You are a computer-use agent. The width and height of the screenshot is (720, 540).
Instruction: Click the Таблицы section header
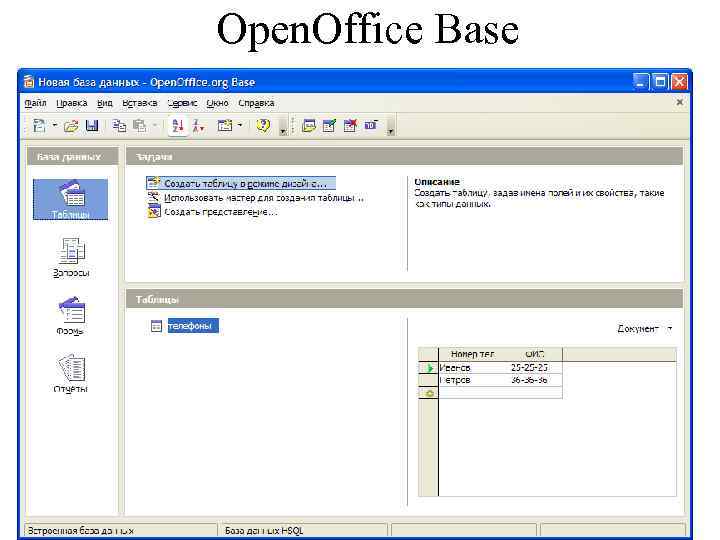[x=404, y=299]
